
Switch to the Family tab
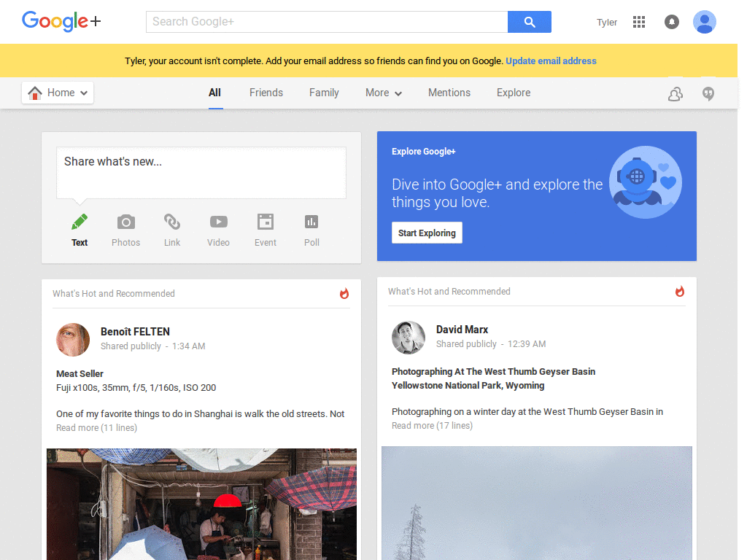click(324, 93)
